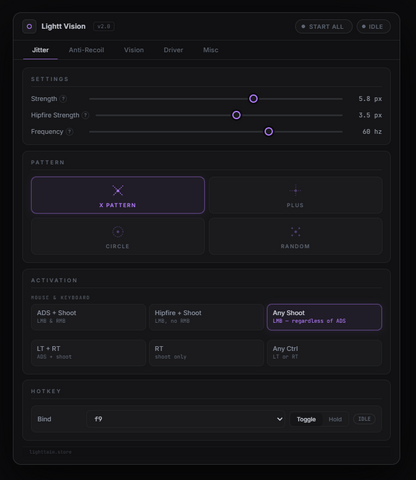Click the START ALL button

click(324, 27)
